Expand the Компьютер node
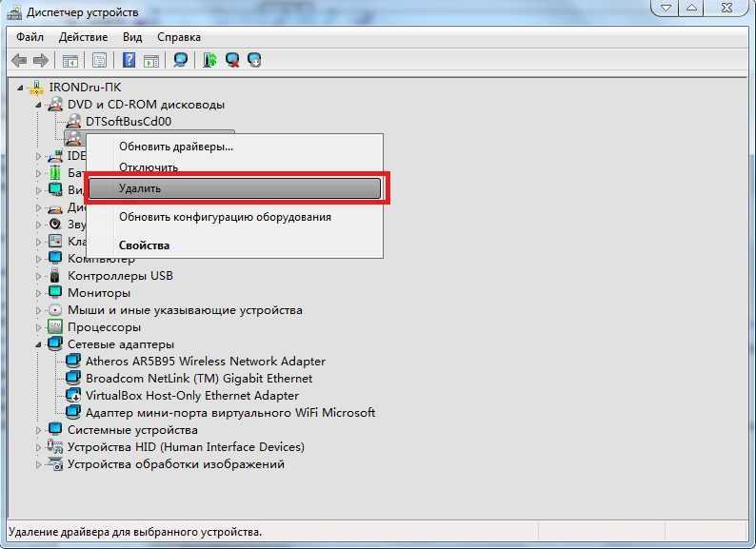Image resolution: width=756 pixels, height=549 pixels. pyautogui.click(x=38, y=259)
